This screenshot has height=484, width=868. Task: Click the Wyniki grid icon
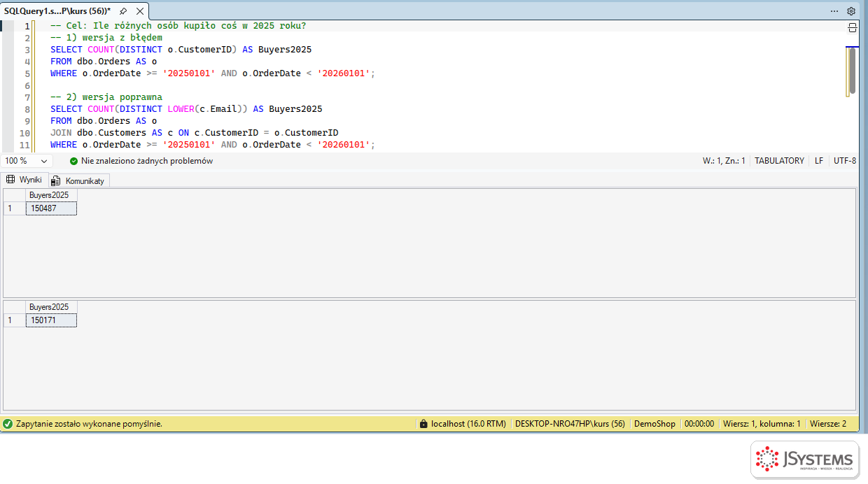10,180
